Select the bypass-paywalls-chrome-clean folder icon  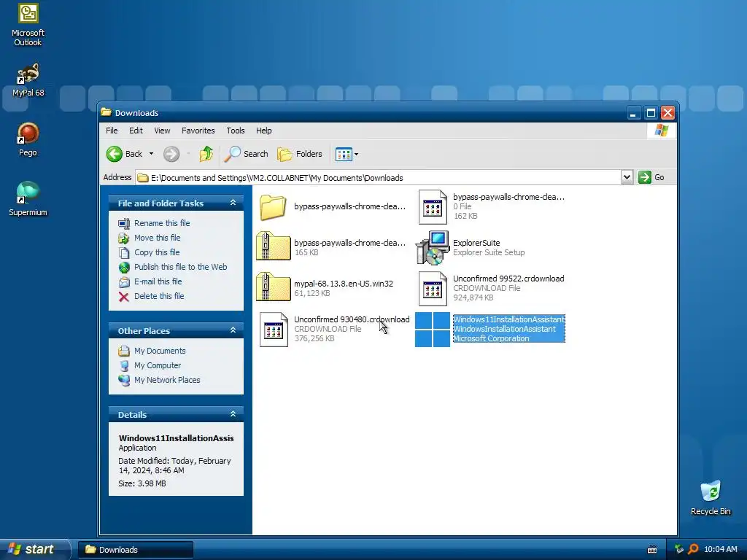(273, 206)
